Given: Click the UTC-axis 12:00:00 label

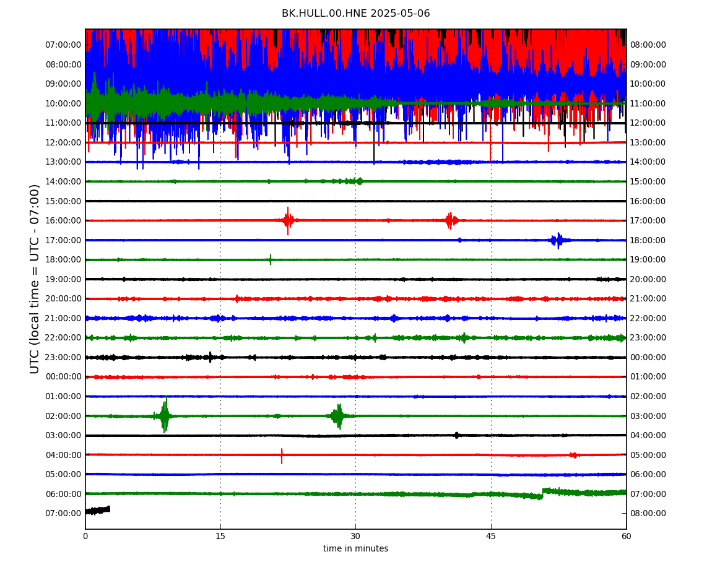Looking at the screenshot, I should coord(63,142).
